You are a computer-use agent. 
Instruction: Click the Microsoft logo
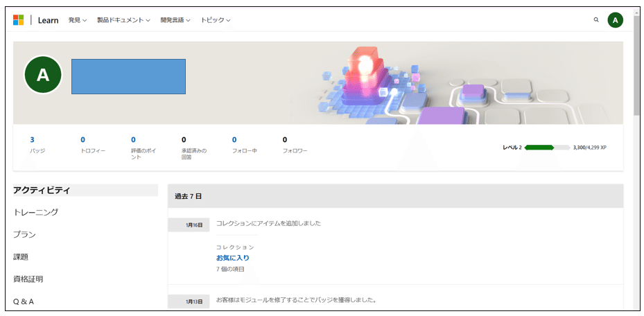pyautogui.click(x=19, y=20)
